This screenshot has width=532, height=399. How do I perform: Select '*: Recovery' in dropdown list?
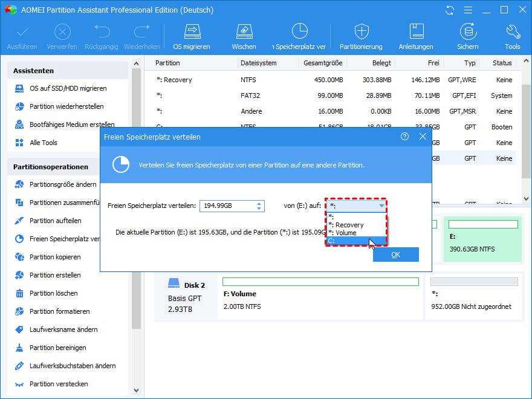[356, 225]
